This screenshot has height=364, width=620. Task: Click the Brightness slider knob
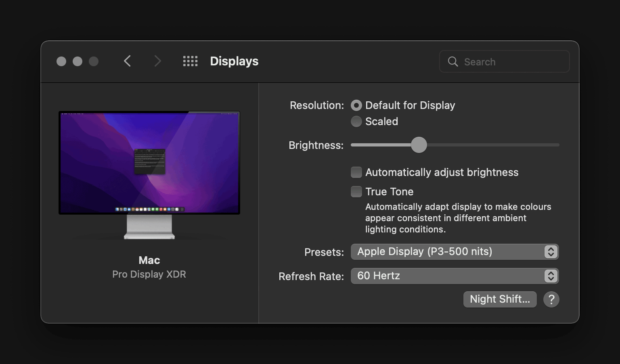[419, 145]
